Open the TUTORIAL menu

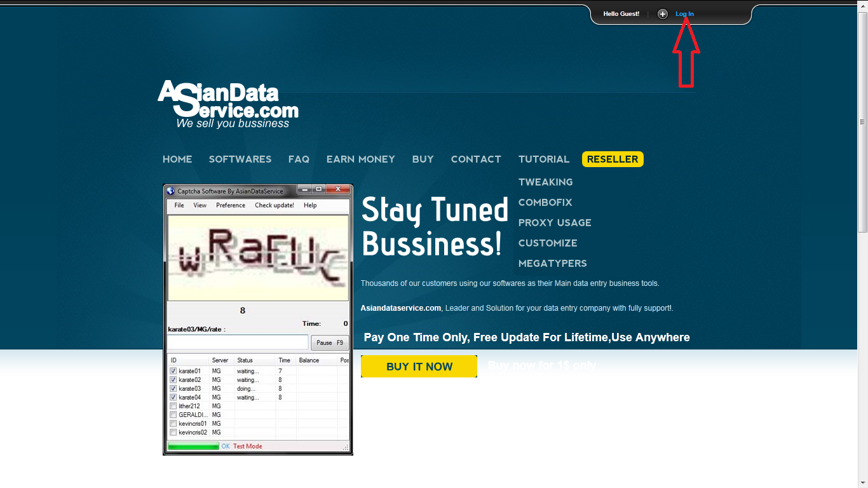click(x=544, y=159)
